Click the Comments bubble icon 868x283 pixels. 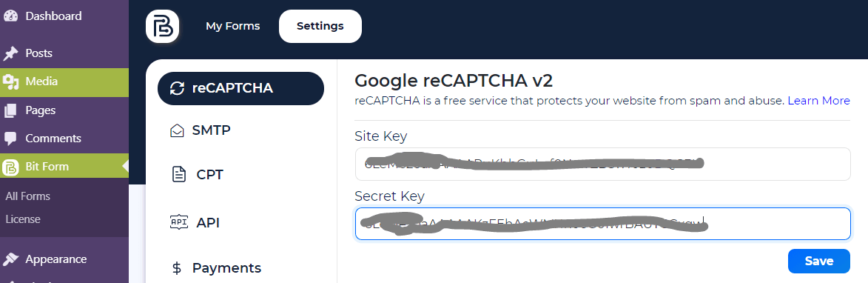(10, 139)
